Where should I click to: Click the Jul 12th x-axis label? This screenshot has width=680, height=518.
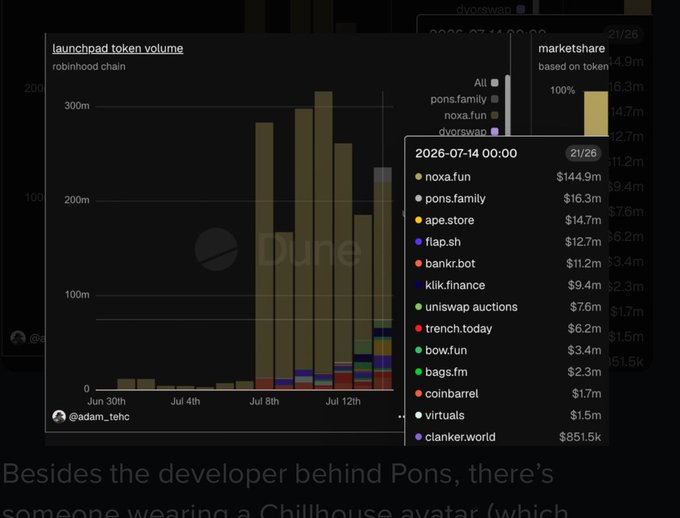[343, 401]
